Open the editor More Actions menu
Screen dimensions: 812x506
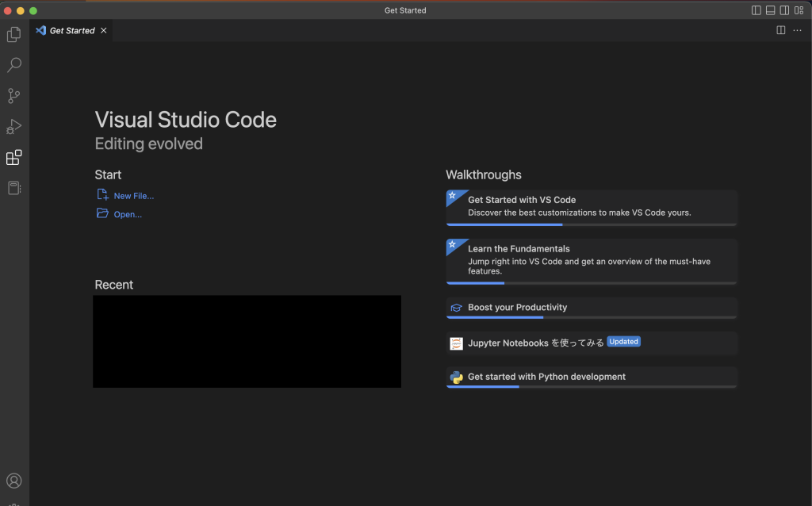(798, 30)
